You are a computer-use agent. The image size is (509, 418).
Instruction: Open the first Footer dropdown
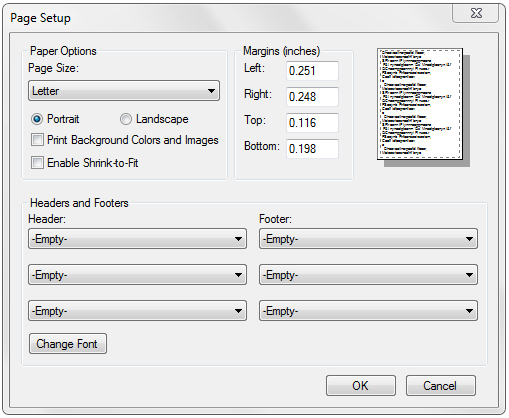pos(368,239)
